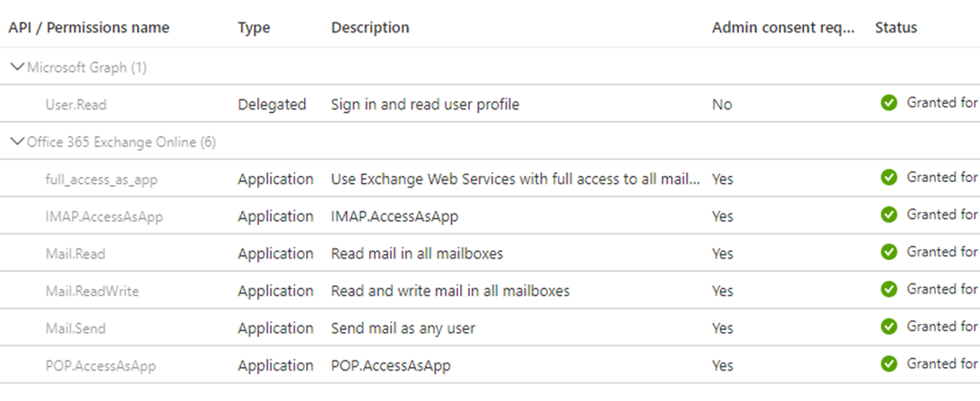Click the Status column header

coord(896,28)
